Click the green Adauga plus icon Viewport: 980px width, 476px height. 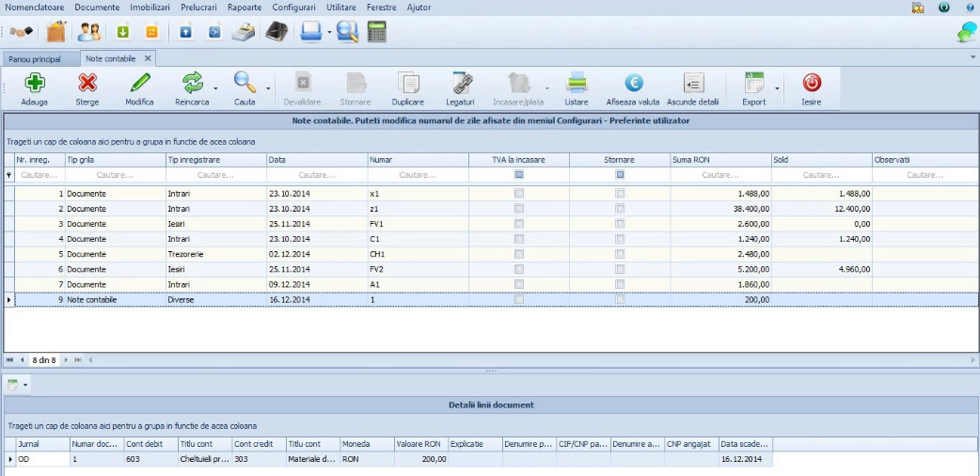coord(35,82)
